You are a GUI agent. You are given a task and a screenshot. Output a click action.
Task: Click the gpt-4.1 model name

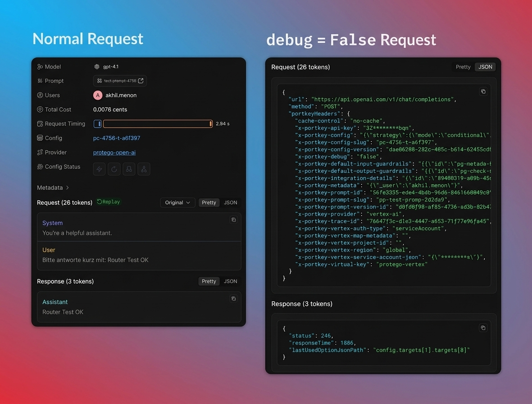[x=111, y=67]
